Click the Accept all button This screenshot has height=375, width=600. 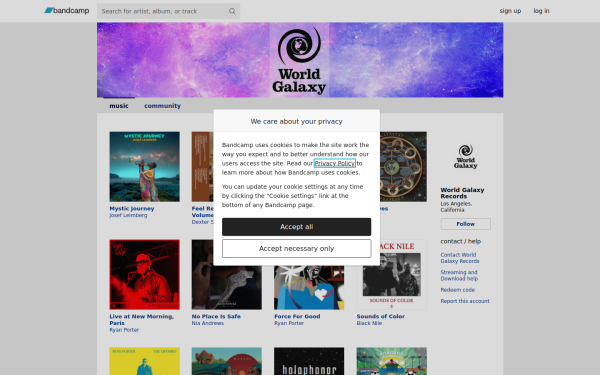[297, 227]
